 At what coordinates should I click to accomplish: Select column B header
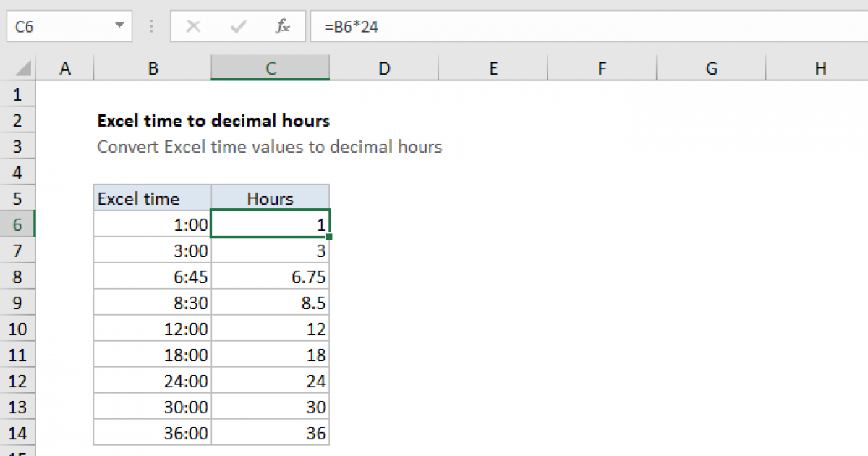click(x=153, y=69)
